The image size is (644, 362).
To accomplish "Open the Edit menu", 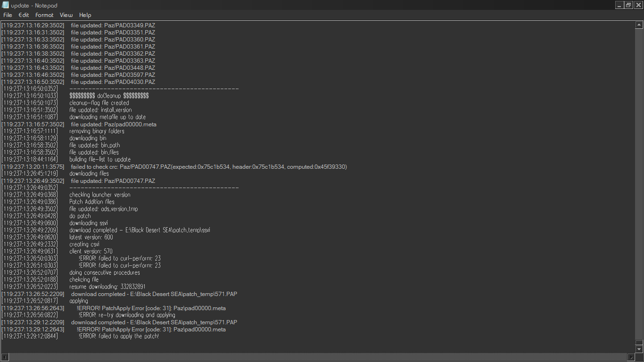I will (x=24, y=15).
